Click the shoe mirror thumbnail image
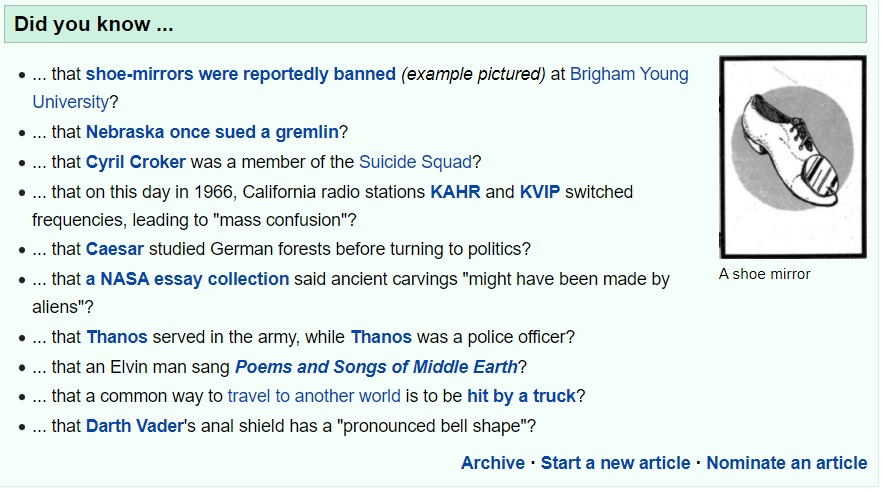Viewport: 883px width, 492px height. click(792, 157)
